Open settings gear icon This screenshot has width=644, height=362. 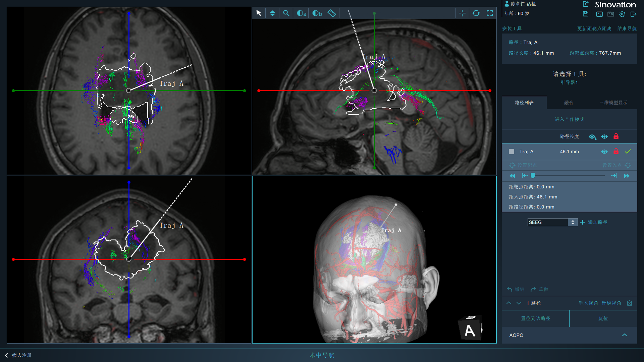click(x=622, y=14)
